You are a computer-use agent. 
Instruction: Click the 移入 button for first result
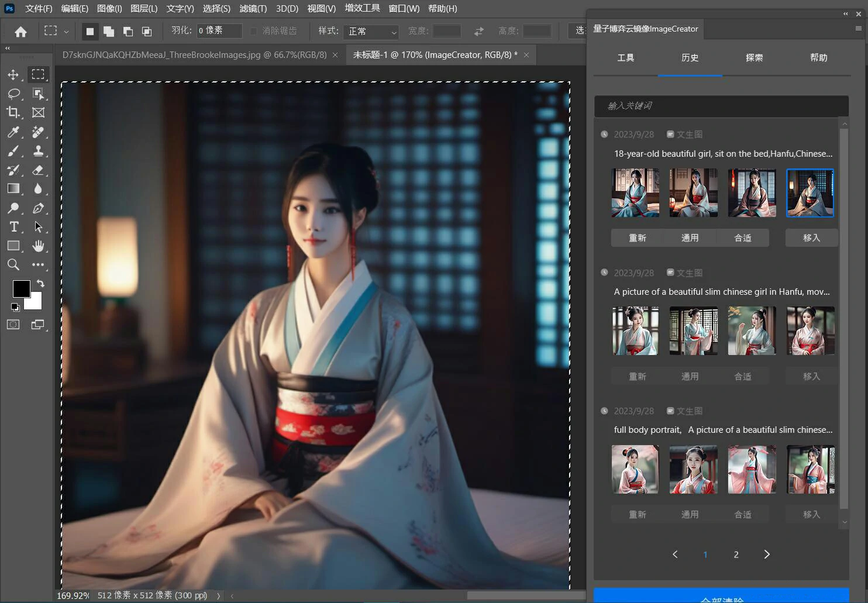pyautogui.click(x=811, y=238)
